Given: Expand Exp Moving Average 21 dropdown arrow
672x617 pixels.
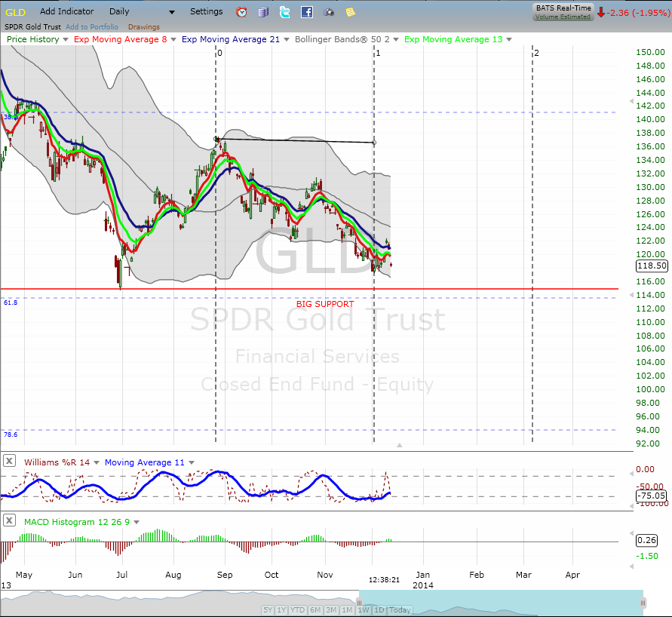Looking at the screenshot, I should (287, 39).
